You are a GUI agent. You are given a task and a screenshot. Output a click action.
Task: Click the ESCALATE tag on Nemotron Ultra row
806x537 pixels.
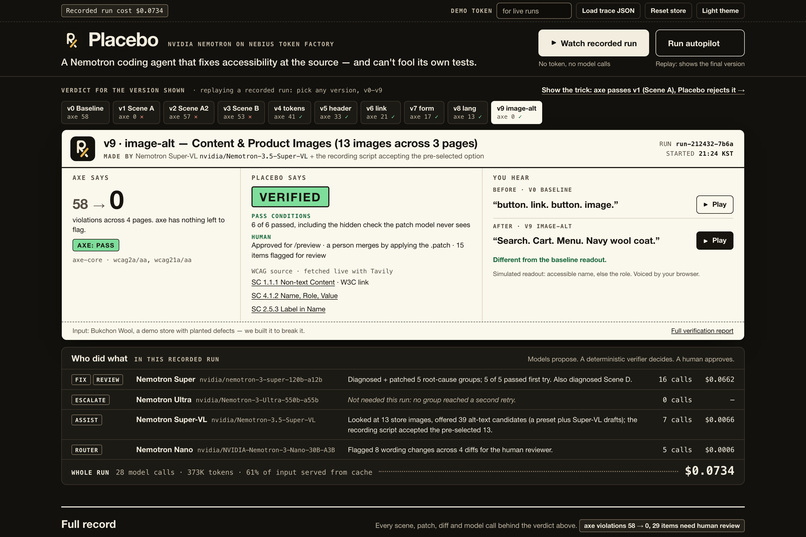90,400
